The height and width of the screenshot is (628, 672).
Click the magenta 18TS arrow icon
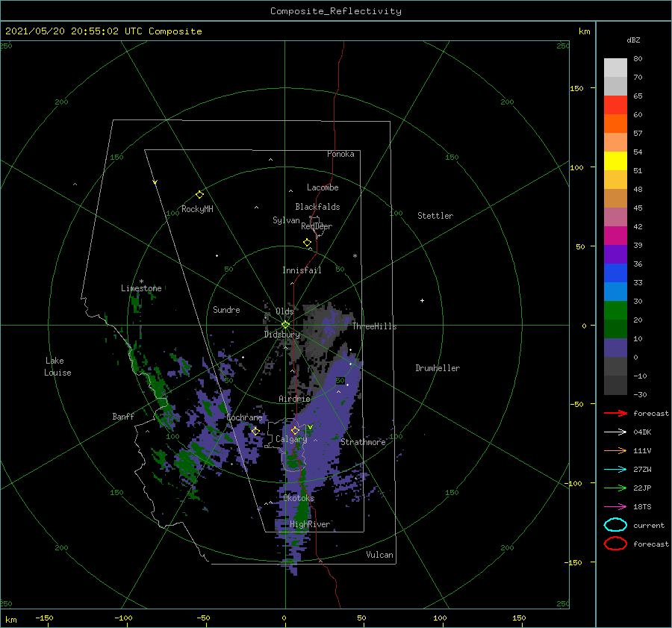[x=615, y=507]
